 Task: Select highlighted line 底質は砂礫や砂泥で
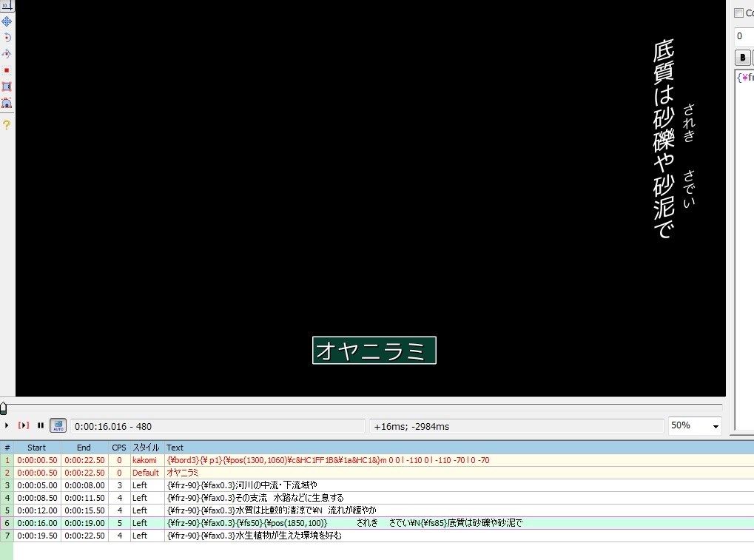[377, 522]
